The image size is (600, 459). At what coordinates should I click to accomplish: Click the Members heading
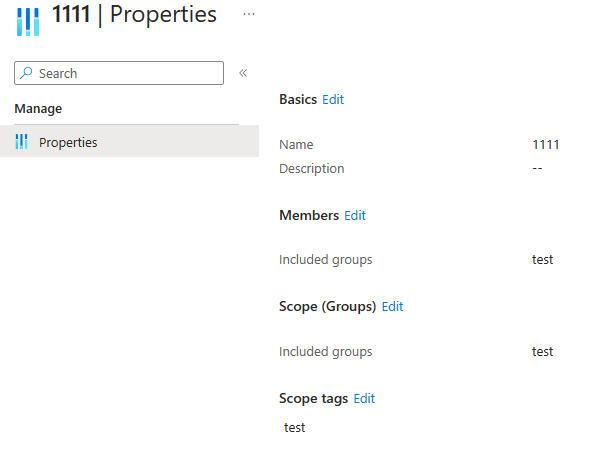pos(309,215)
